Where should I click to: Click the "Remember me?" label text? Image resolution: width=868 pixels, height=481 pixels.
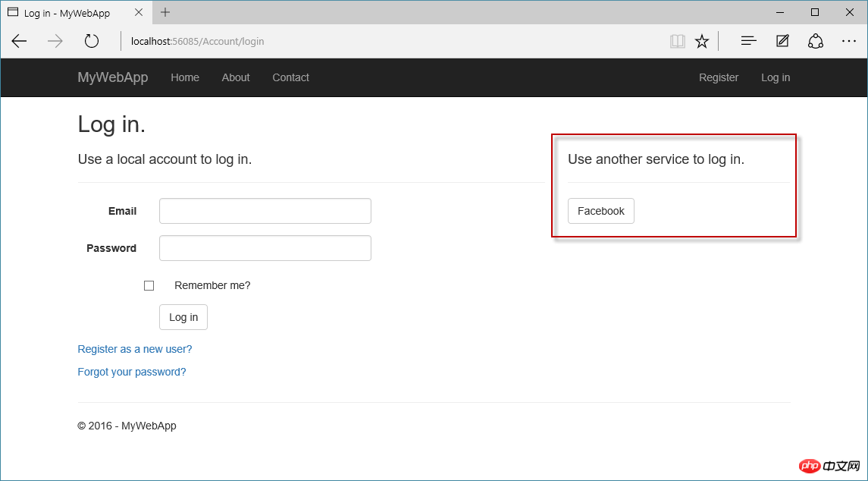pyautogui.click(x=212, y=285)
